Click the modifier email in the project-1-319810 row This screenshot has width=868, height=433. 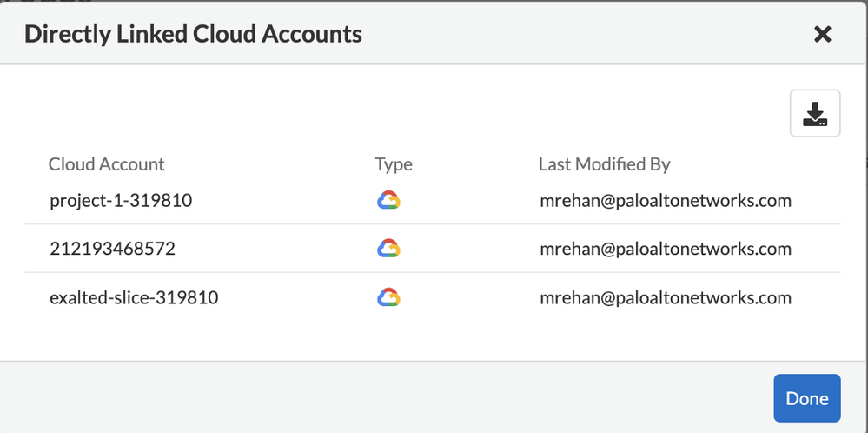click(x=665, y=201)
